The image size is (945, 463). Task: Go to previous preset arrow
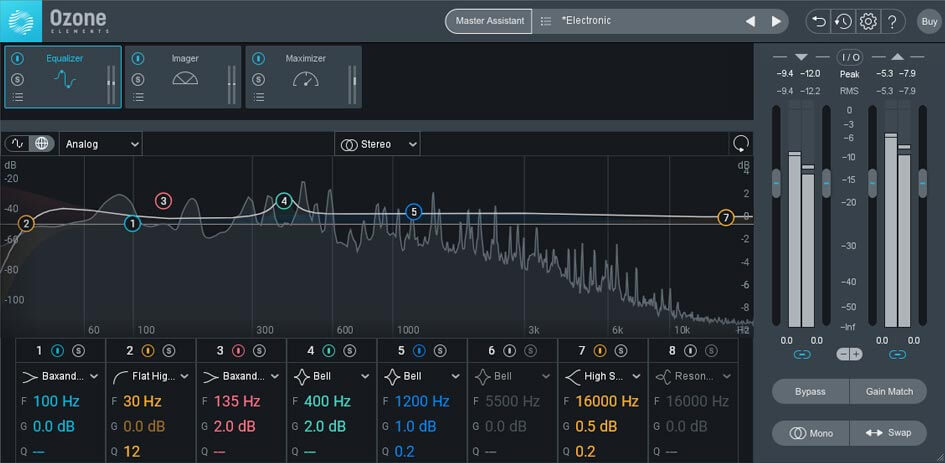point(750,21)
